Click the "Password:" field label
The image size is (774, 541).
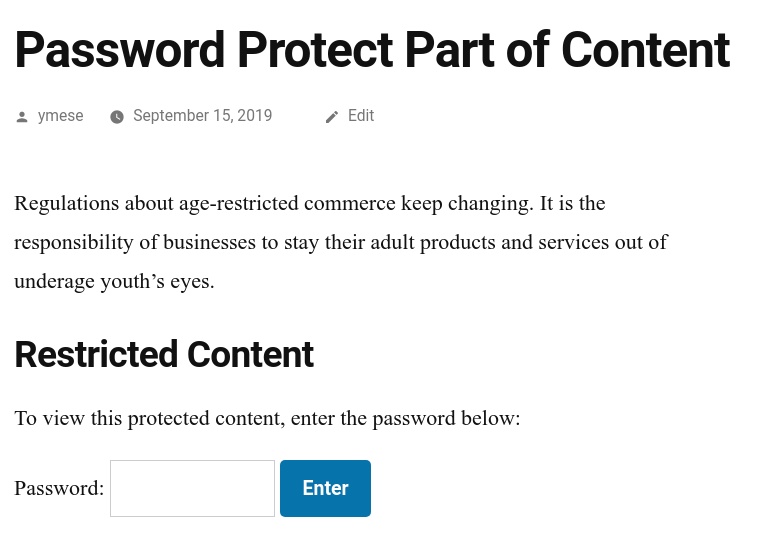(59, 488)
